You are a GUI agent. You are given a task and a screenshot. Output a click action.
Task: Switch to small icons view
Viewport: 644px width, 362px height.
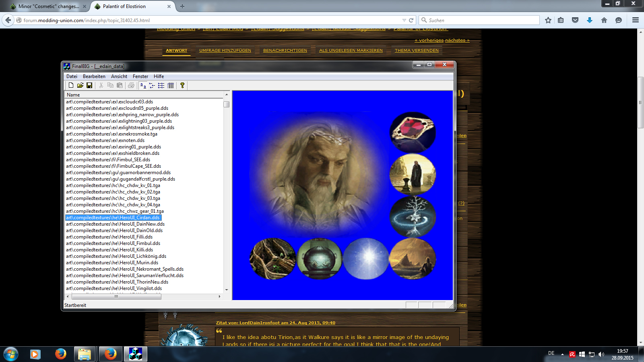coord(152,85)
